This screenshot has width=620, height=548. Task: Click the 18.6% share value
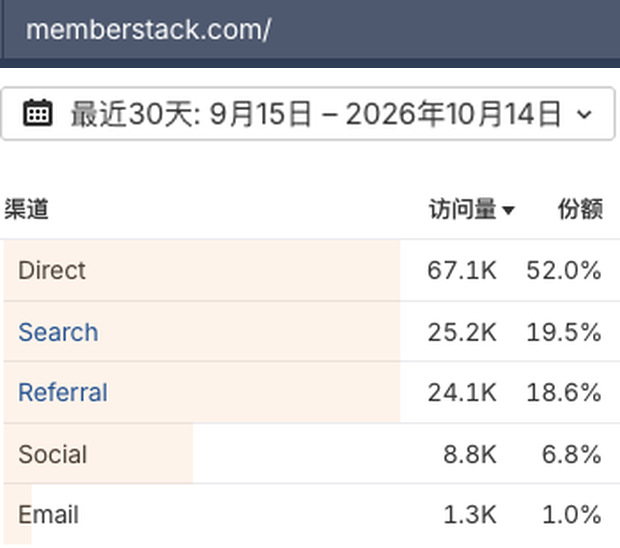[x=564, y=393]
